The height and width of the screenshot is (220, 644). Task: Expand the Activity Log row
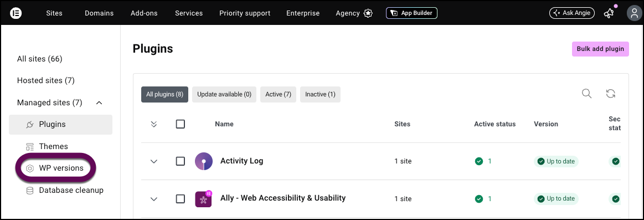[154, 162]
